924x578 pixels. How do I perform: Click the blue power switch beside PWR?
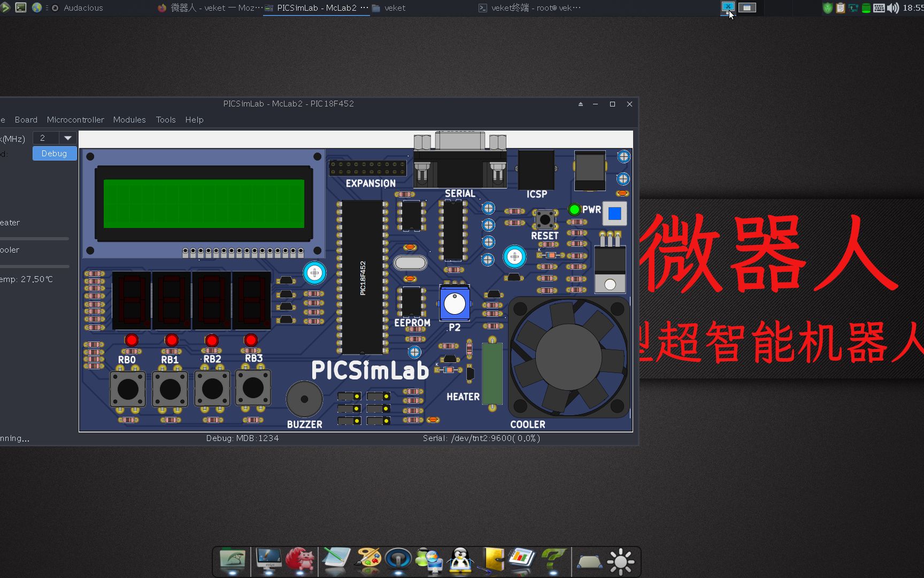pyautogui.click(x=615, y=214)
